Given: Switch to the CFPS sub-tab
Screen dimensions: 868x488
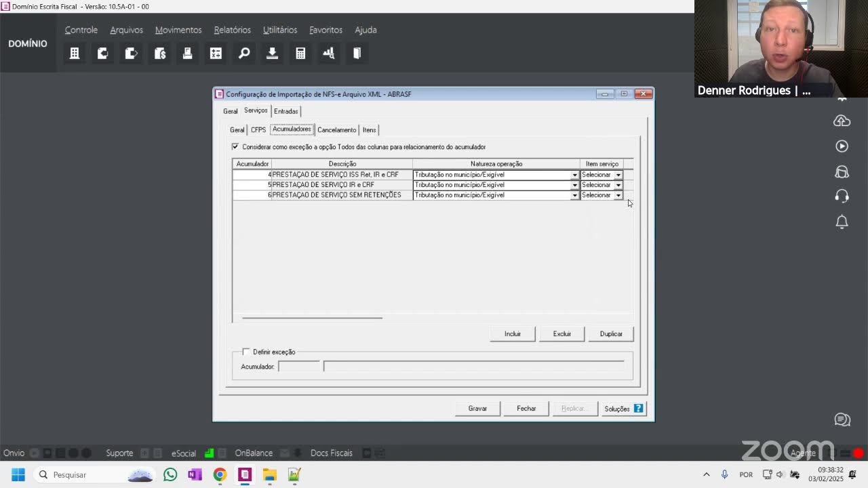Looking at the screenshot, I should 258,129.
